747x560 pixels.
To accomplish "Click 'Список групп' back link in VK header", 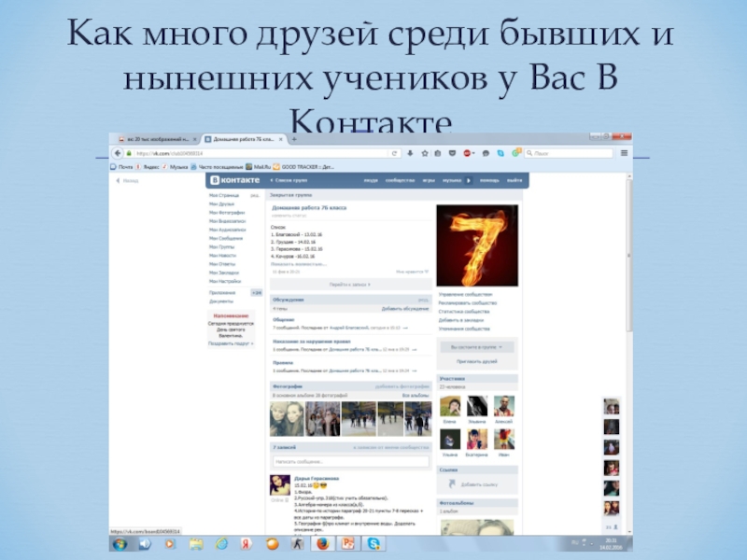I will (x=289, y=180).
